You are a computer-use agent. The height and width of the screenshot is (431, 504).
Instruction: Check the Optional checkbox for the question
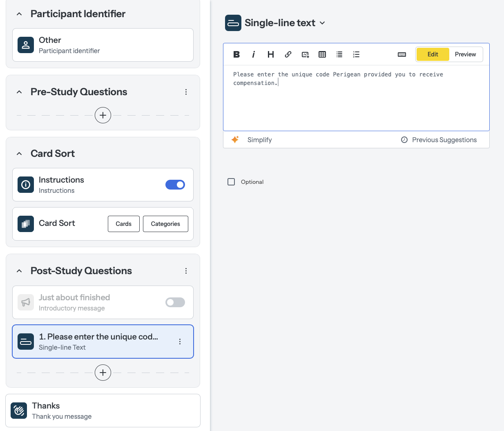point(231,182)
